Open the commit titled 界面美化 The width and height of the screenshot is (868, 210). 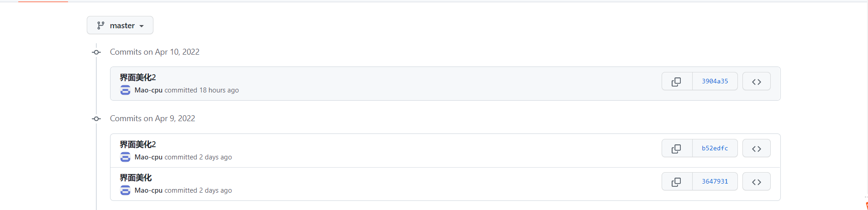click(x=136, y=178)
